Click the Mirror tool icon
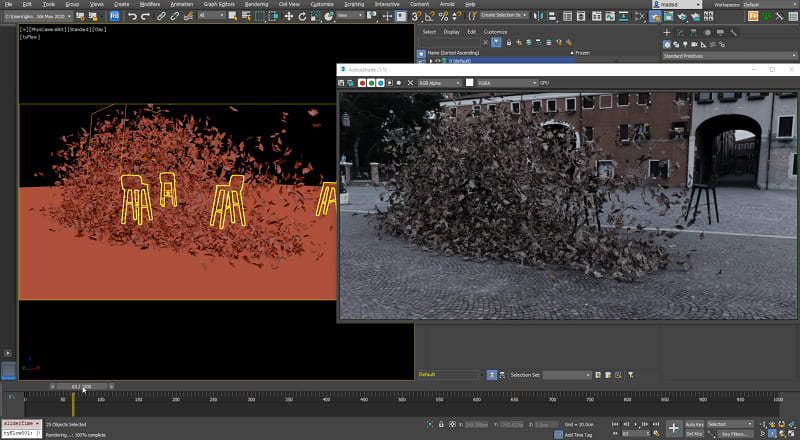This screenshot has height=440, width=800. [x=538, y=16]
